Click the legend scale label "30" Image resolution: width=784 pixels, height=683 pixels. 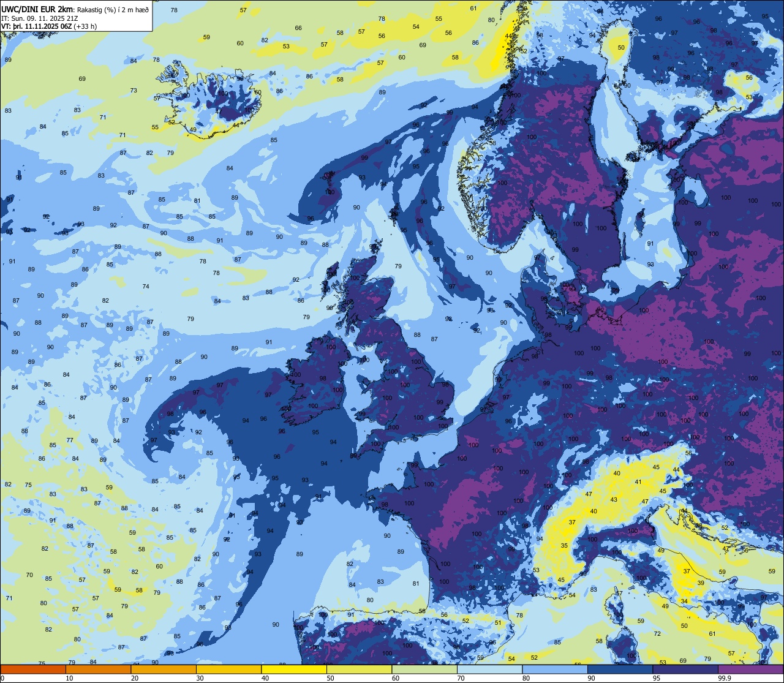point(200,678)
